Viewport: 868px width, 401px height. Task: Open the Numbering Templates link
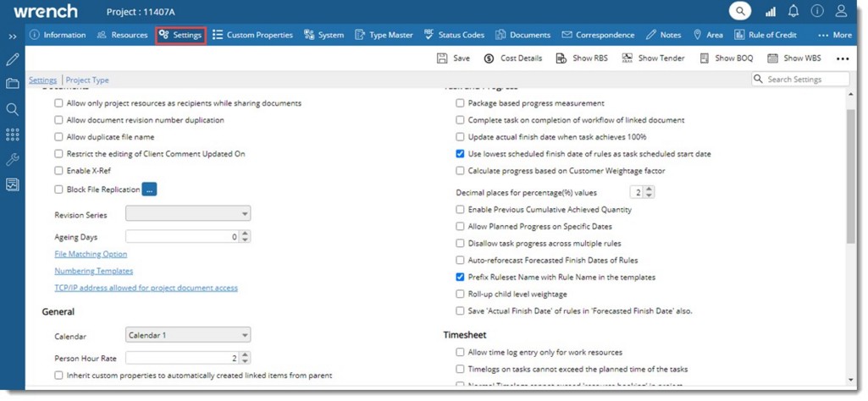93,272
